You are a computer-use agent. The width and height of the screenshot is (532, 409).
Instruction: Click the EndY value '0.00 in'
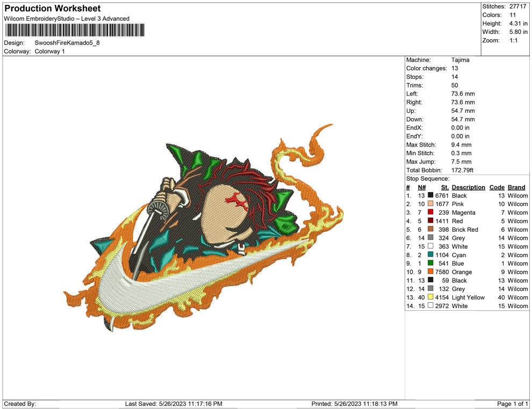click(460, 136)
